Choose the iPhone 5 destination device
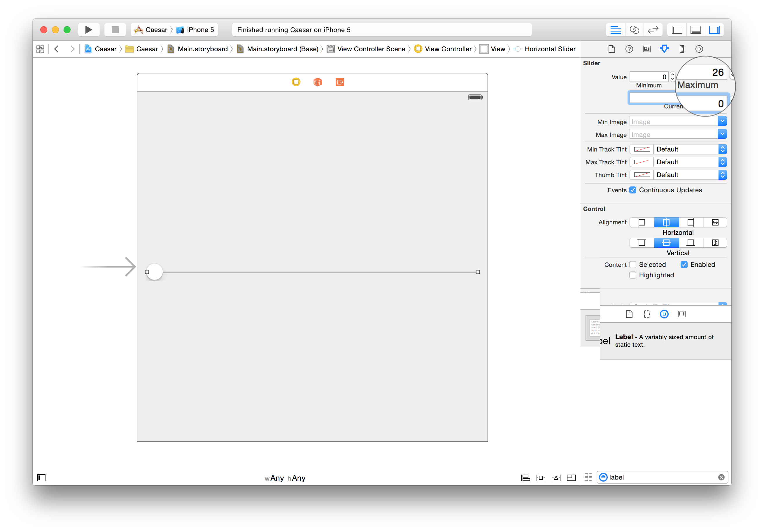This screenshot has height=532, width=764. click(195, 30)
